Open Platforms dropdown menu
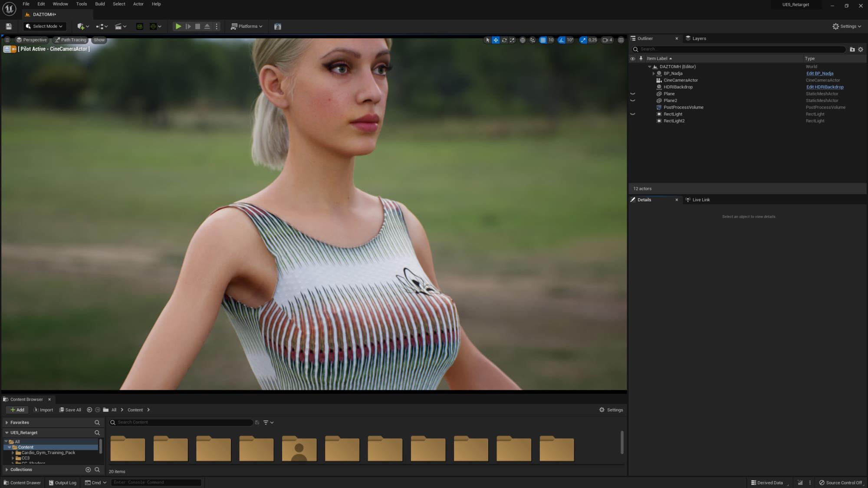 [247, 26]
